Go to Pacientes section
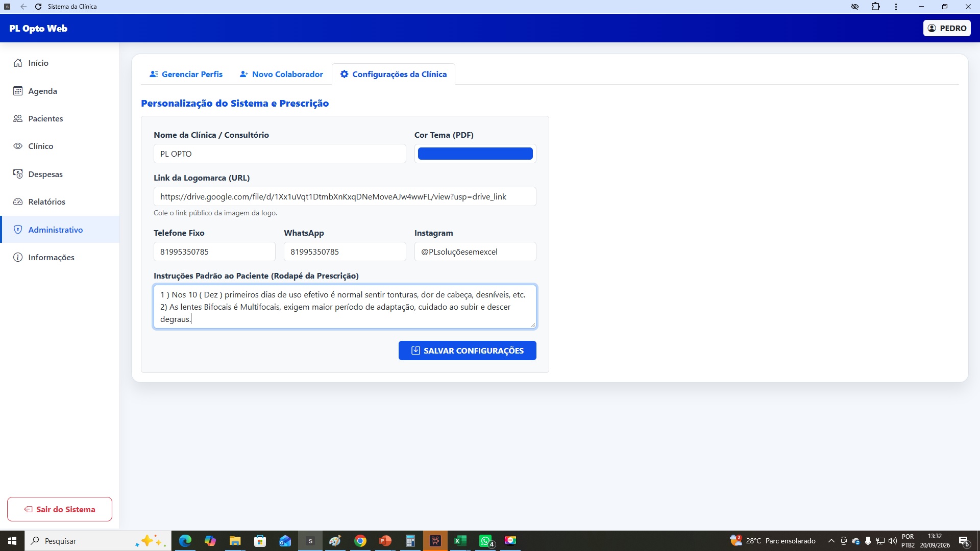The height and width of the screenshot is (551, 980). (x=60, y=118)
